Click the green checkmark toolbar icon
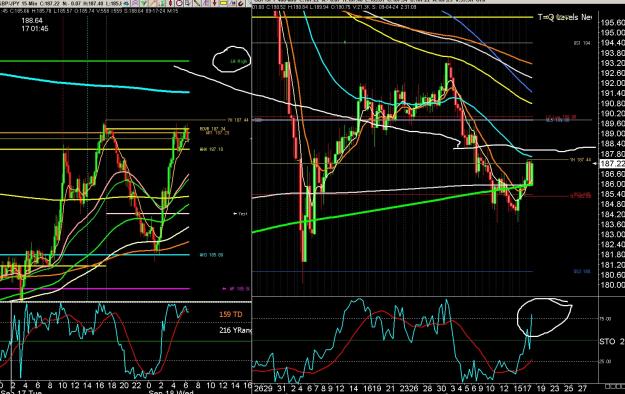 pyautogui.click(x=143, y=3)
